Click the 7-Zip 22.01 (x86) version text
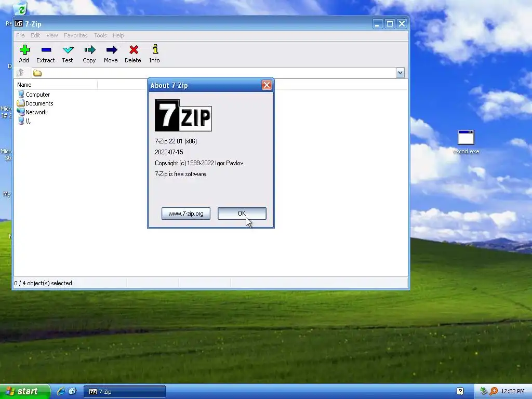532x399 pixels. pos(176,141)
